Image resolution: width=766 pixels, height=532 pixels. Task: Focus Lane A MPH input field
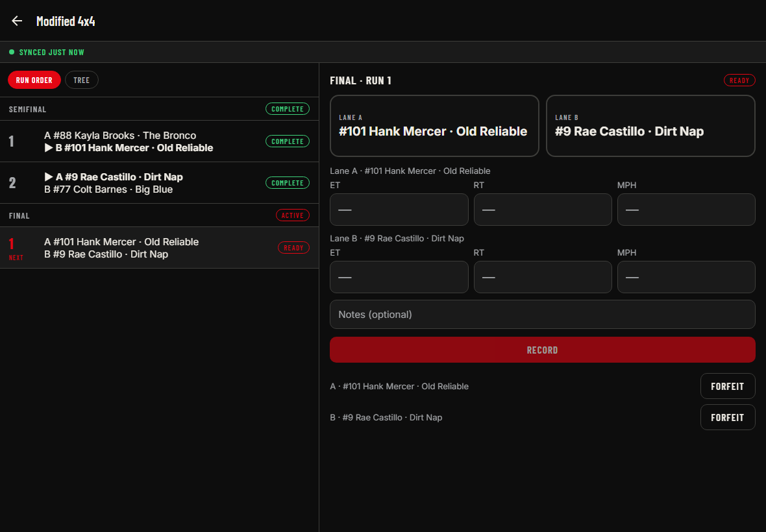(686, 210)
